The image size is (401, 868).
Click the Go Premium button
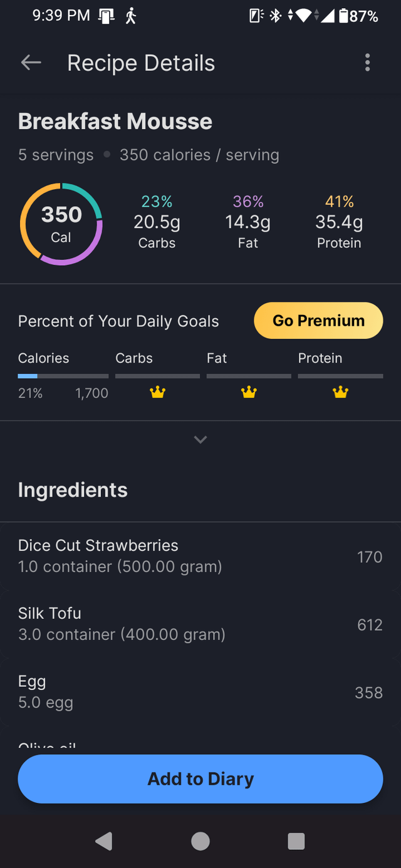[x=318, y=321]
